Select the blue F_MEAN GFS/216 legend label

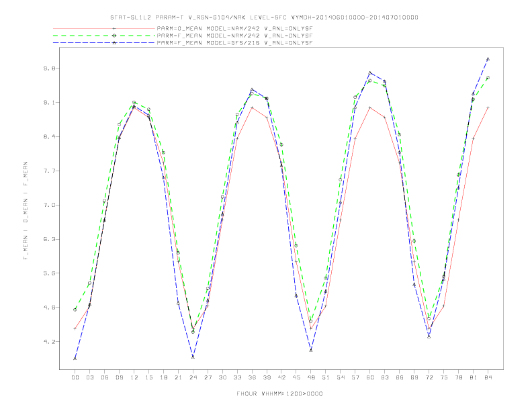[x=235, y=43]
